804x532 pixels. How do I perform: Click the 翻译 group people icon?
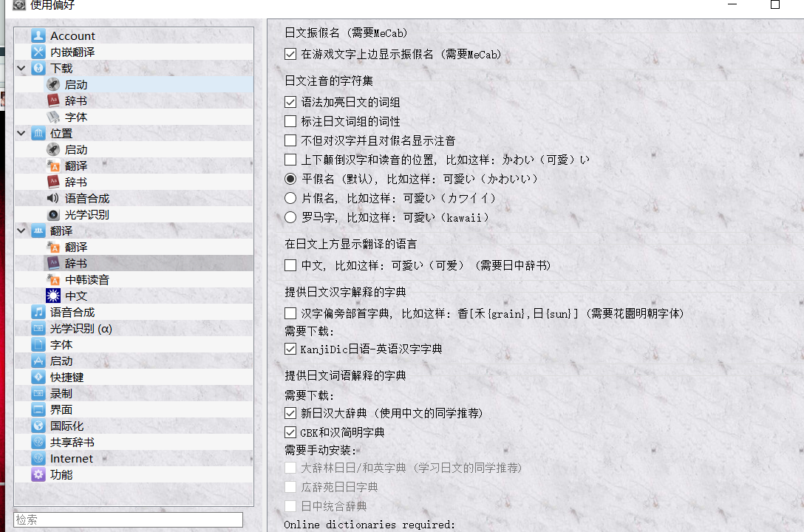(x=38, y=231)
